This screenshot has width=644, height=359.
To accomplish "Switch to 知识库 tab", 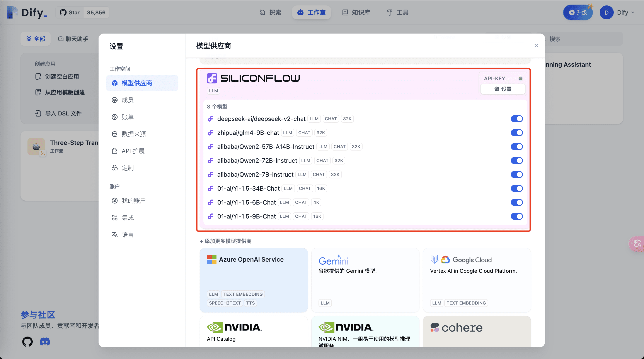I will [356, 12].
